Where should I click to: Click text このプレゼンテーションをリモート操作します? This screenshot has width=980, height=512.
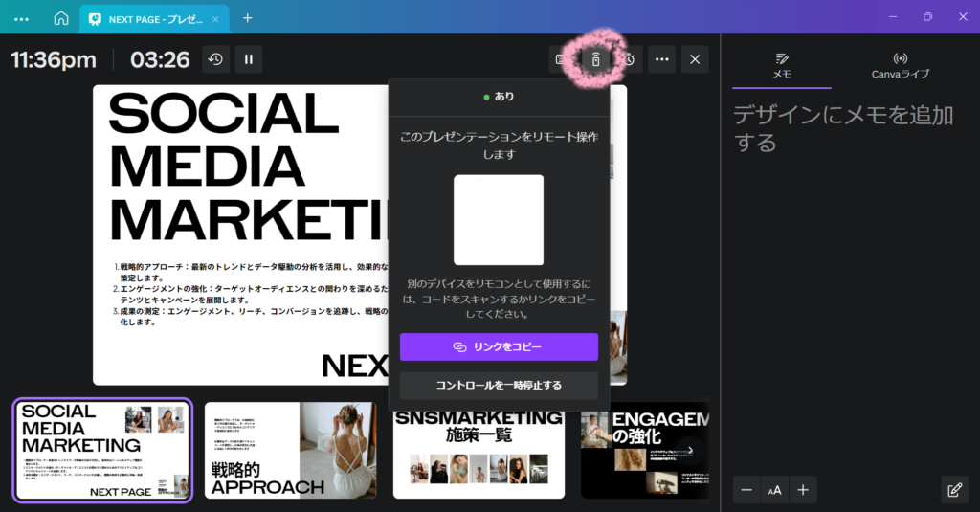pos(499,145)
